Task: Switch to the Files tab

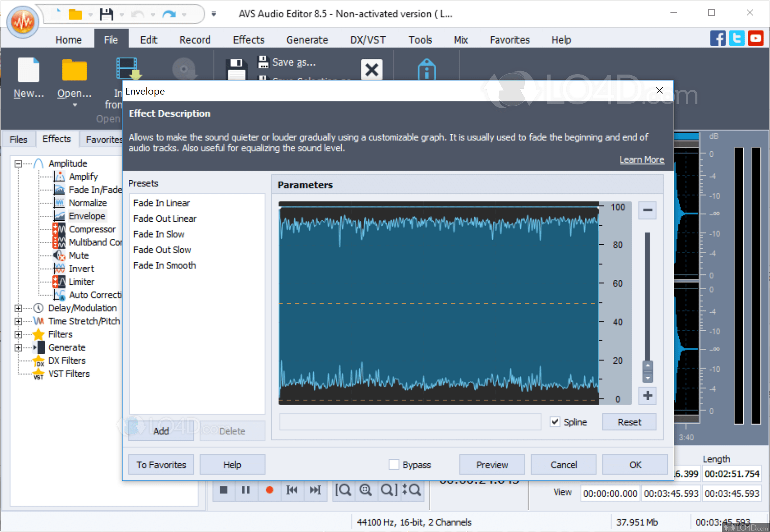Action: pyautogui.click(x=18, y=139)
